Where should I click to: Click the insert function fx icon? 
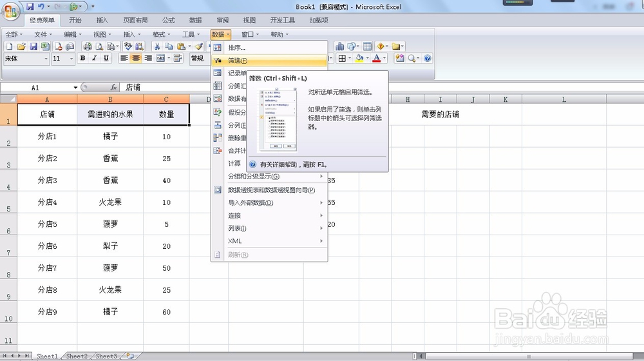(x=114, y=87)
